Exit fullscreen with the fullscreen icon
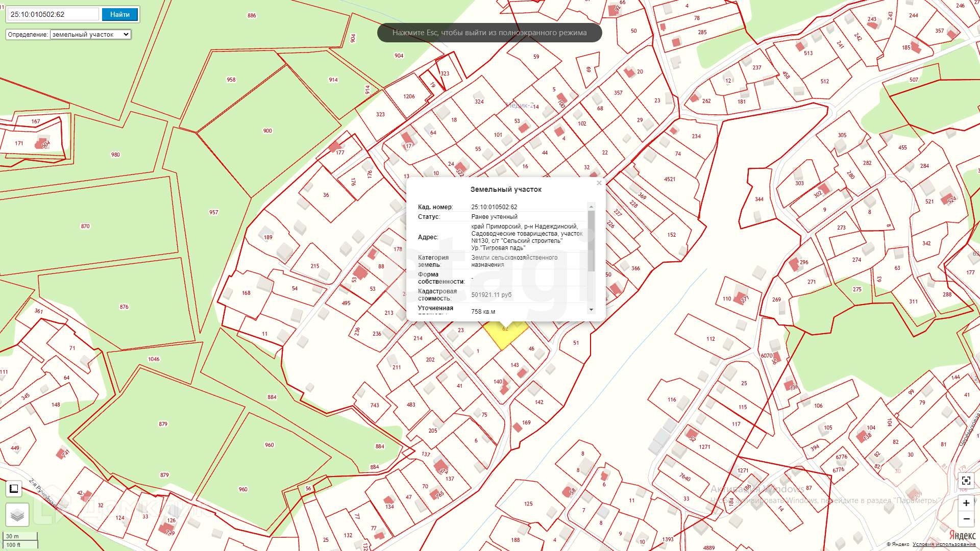Viewport: 980px width, 551px height. coord(966,481)
